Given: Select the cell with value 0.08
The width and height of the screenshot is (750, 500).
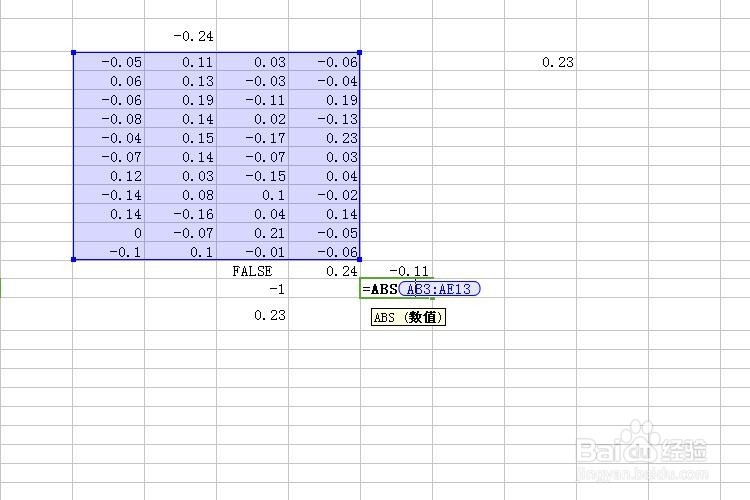Looking at the screenshot, I should tap(180, 195).
